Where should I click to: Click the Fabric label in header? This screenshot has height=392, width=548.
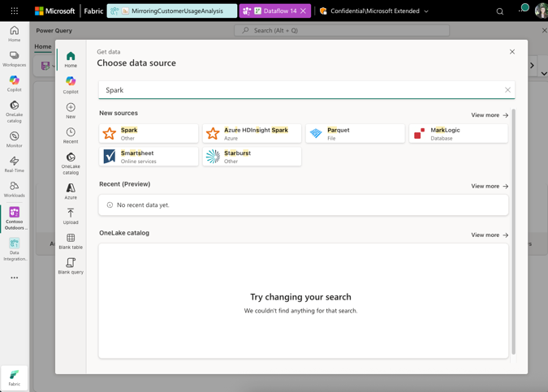pos(93,11)
